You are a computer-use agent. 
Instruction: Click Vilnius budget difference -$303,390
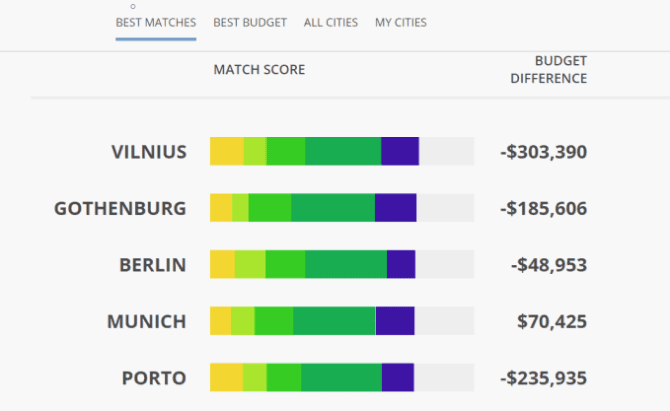pyautogui.click(x=543, y=153)
